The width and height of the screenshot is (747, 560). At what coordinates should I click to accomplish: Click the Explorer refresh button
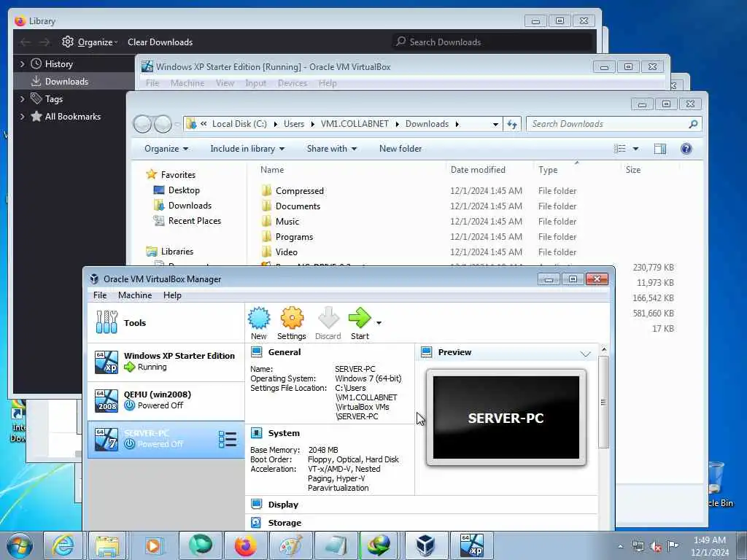coord(512,124)
